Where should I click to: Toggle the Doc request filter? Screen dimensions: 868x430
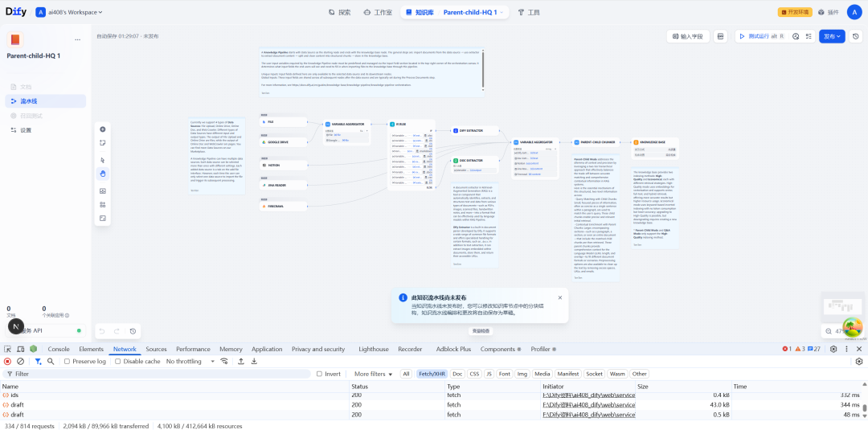tap(457, 374)
